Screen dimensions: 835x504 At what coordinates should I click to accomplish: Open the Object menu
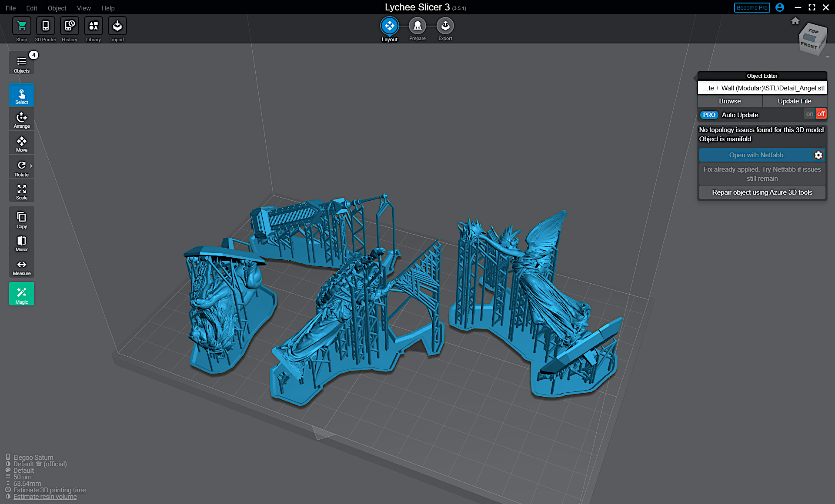[57, 8]
